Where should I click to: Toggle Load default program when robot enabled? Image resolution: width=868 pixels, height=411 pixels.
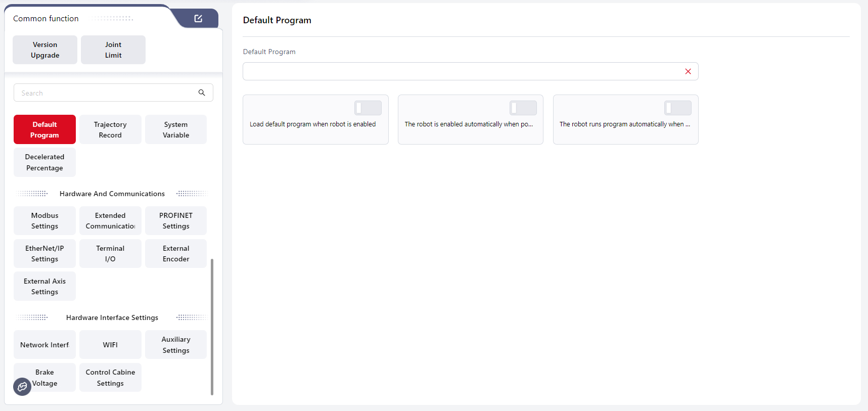coord(368,108)
